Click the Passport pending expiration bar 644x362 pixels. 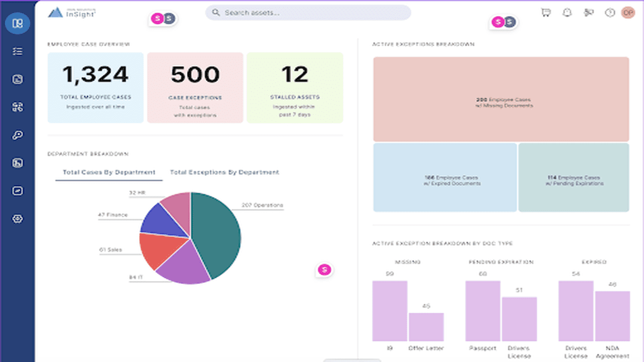pyautogui.click(x=482, y=311)
